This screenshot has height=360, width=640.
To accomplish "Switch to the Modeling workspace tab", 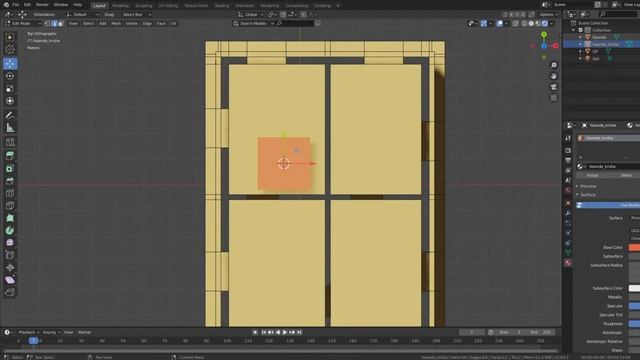I will pyautogui.click(x=120, y=6).
